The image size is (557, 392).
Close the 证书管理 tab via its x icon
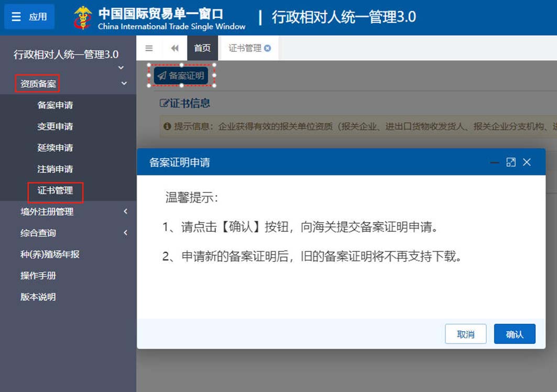tap(267, 48)
